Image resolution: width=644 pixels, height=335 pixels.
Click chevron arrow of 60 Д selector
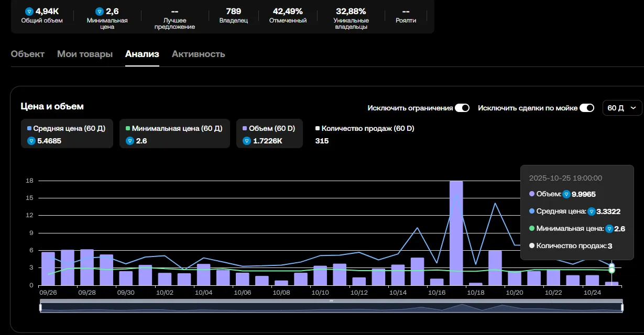634,108
